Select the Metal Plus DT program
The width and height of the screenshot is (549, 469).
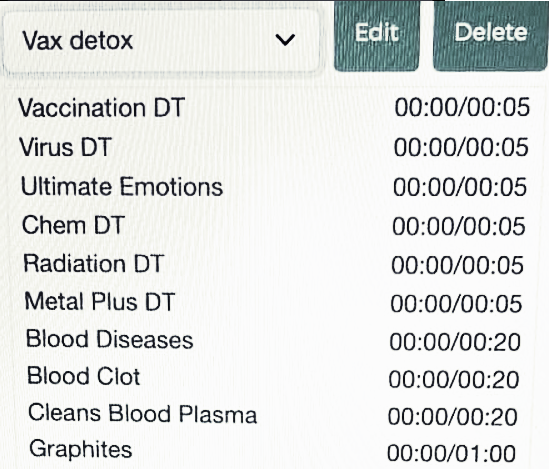100,301
